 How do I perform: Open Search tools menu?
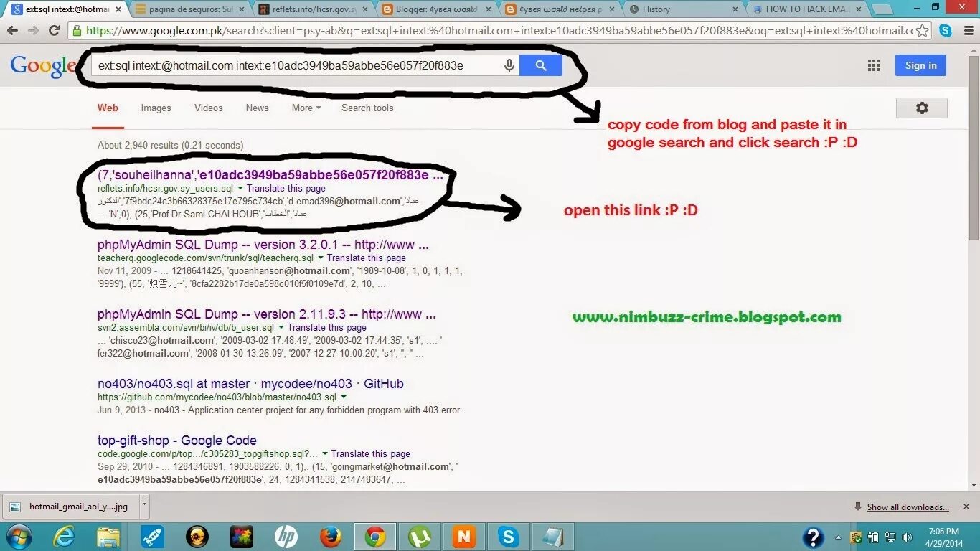(367, 108)
